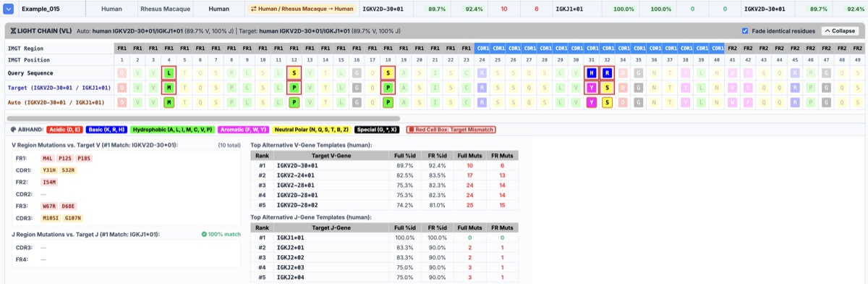The image size is (868, 284).
Task: Select IGKV2-24*01 in the V-gene templates table
Action: click(x=297, y=175)
